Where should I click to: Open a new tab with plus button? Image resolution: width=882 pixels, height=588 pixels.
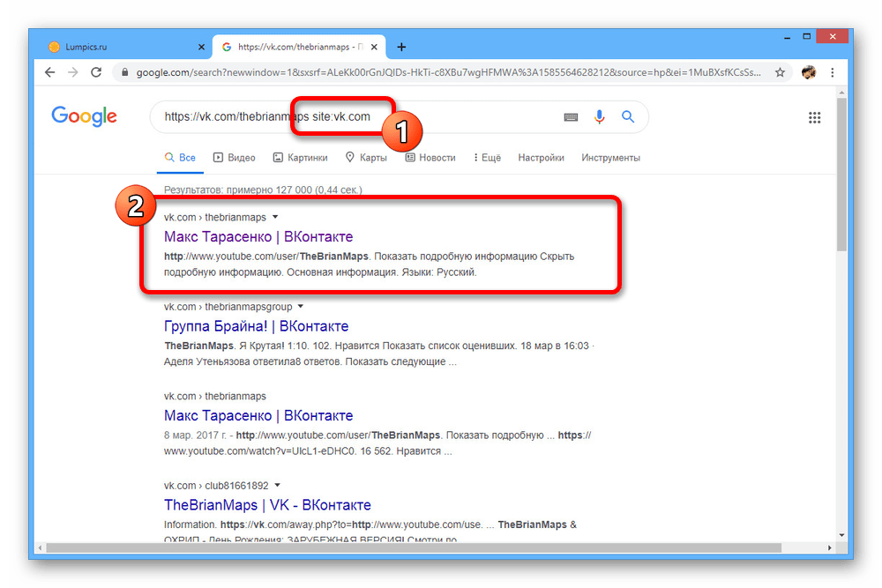401,48
